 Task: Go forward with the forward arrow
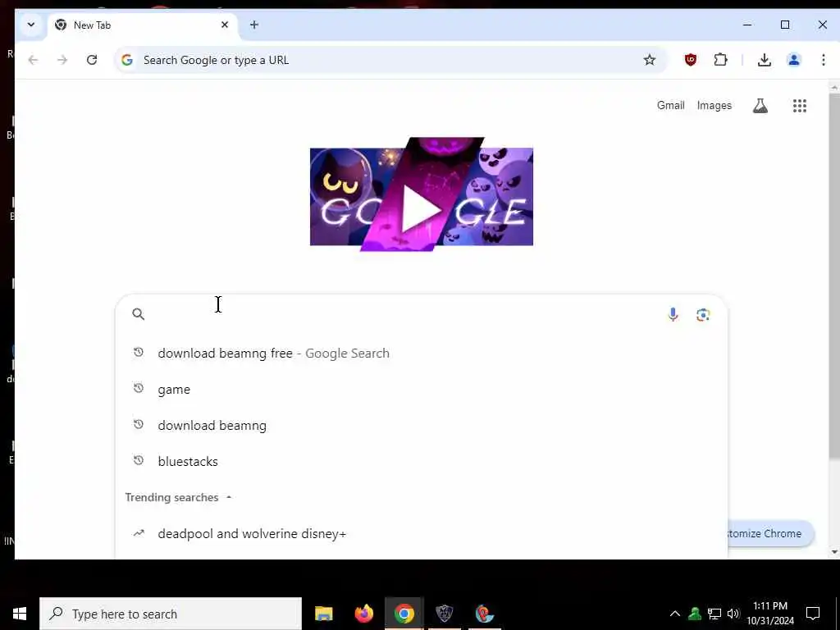coord(62,60)
